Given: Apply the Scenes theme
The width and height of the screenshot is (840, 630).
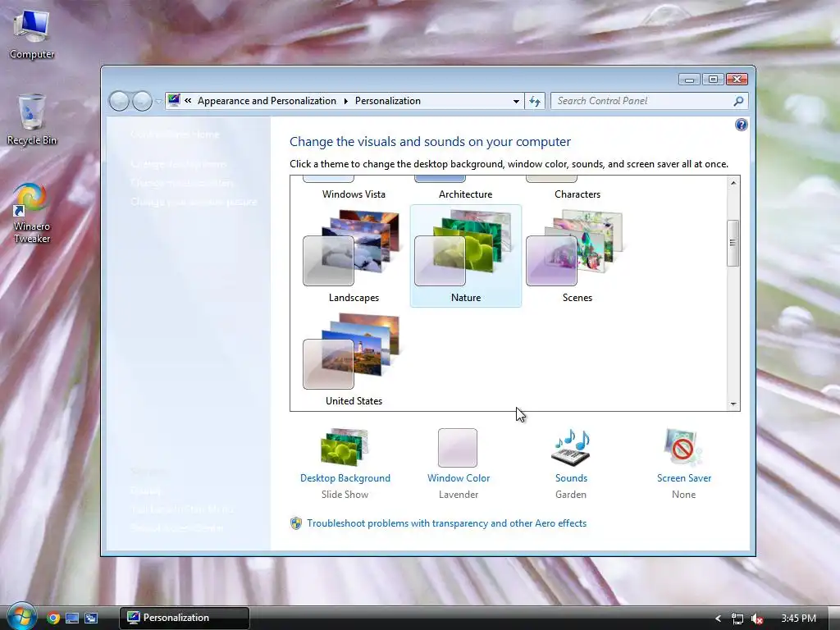Looking at the screenshot, I should [577, 256].
